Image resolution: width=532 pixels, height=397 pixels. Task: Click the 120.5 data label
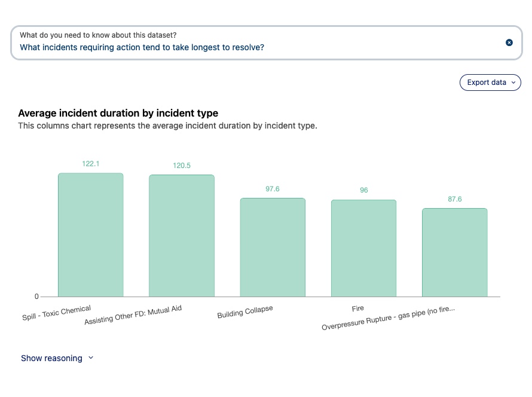182,166
